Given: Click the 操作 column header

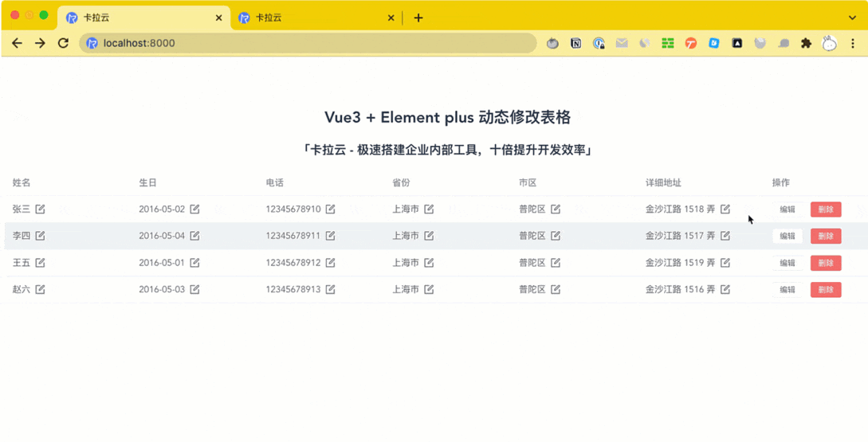Looking at the screenshot, I should [x=781, y=182].
